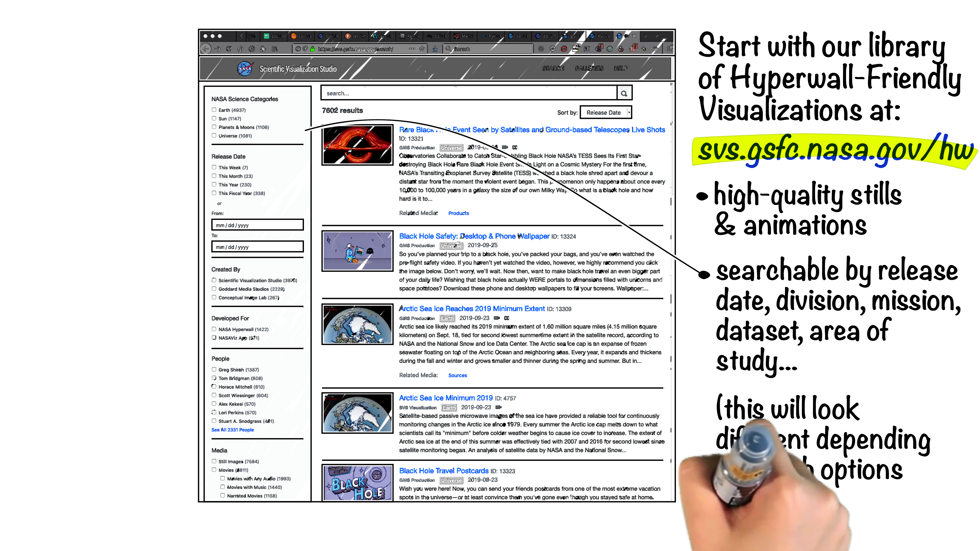Open the library books icon
Screen dimensions: 980x551
(275, 49)
